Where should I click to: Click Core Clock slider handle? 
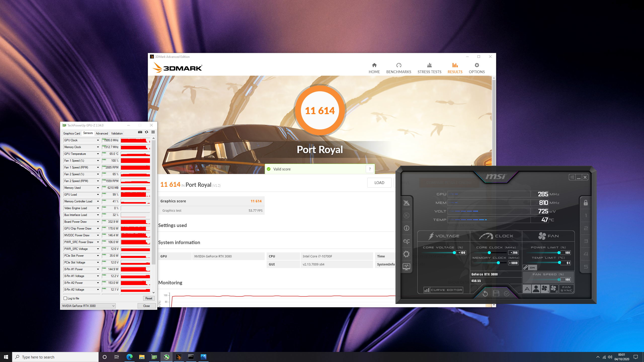[x=489, y=253]
